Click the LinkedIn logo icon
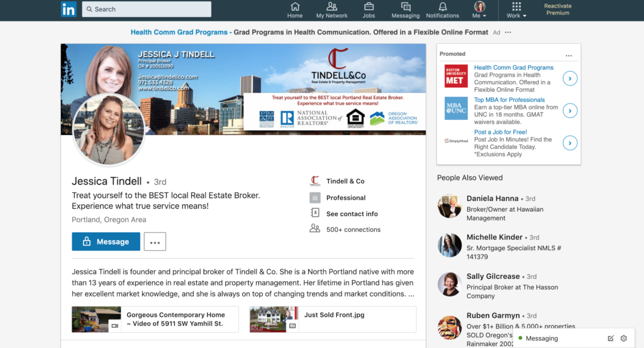The width and height of the screenshot is (644, 348). (69, 9)
